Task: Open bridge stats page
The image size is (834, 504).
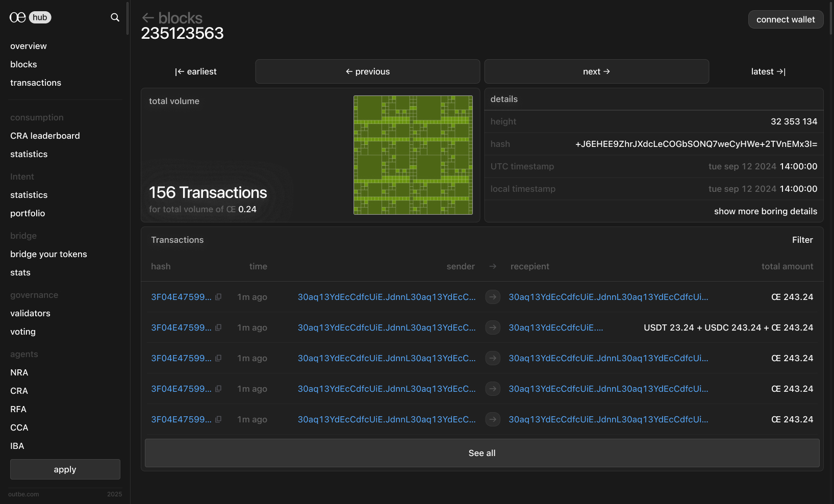Action: click(20, 272)
